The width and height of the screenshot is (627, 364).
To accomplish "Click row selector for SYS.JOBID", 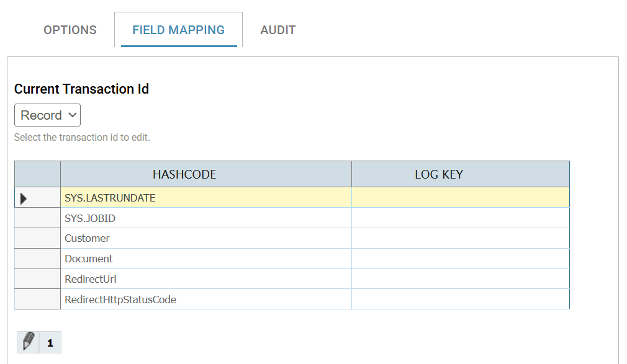I will coord(38,218).
